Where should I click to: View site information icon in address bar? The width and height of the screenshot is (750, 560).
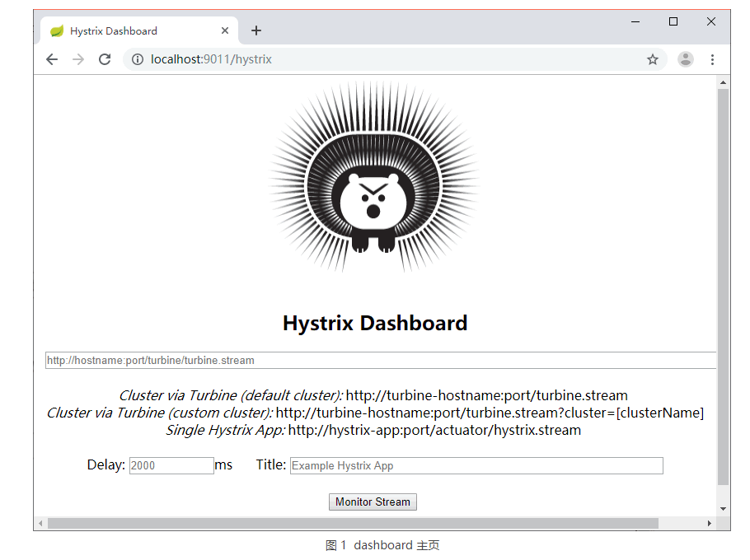[138, 59]
